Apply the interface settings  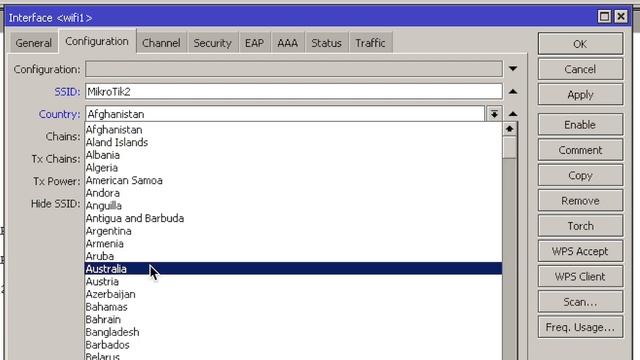click(x=580, y=95)
